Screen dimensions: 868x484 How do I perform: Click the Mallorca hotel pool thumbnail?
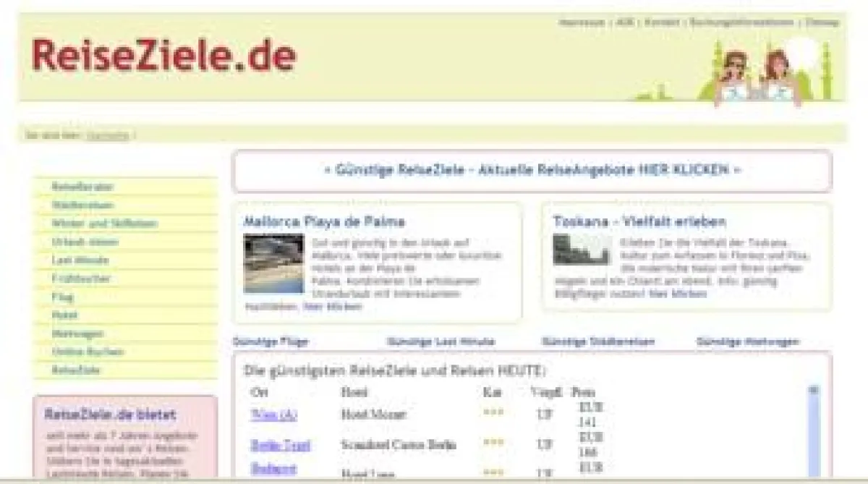pyautogui.click(x=273, y=263)
